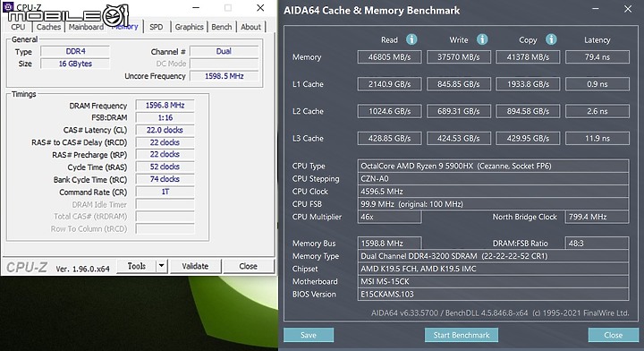
Task: Click the CPU Type Ryzen 9 5900HX field
Action: point(493,166)
